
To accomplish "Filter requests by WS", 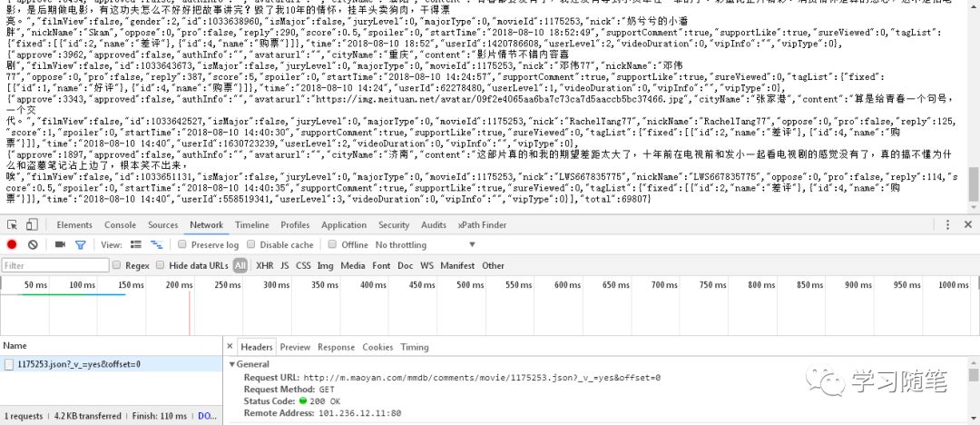I will [x=426, y=265].
